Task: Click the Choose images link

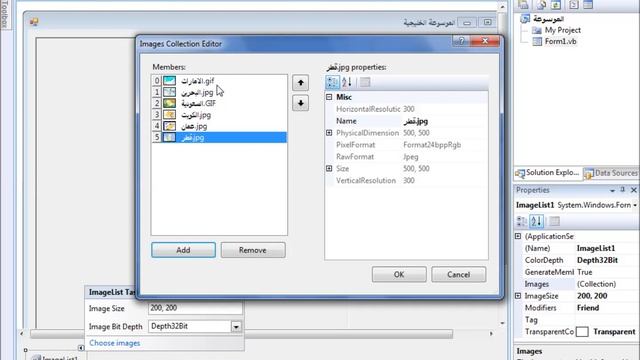Action: coord(115,343)
